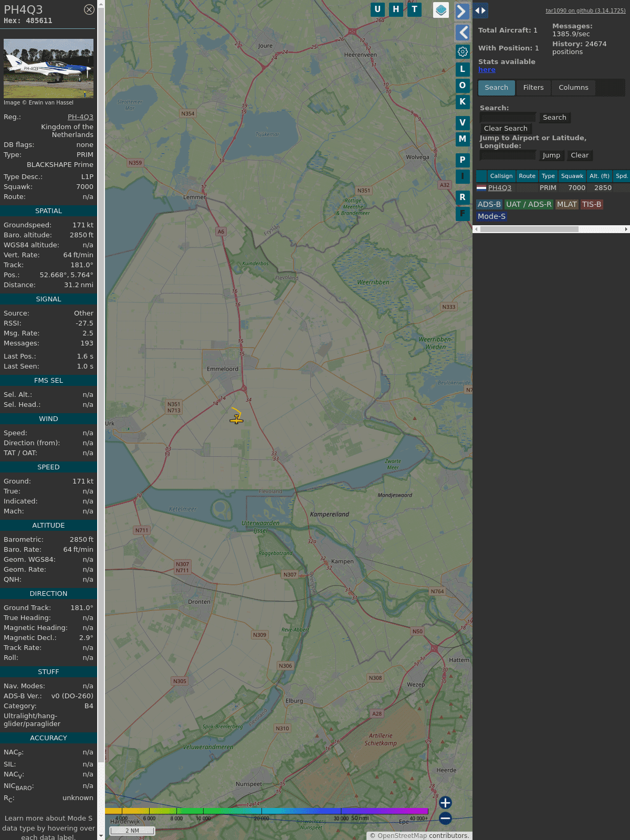This screenshot has width=630, height=840.
Task: Toggle the K map button
Action: pos(463,102)
